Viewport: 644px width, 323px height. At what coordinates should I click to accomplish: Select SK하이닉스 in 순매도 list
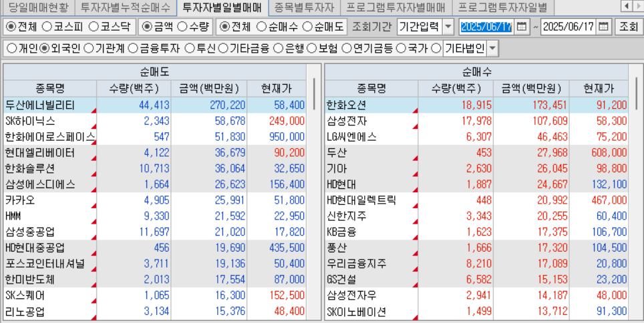(154, 121)
